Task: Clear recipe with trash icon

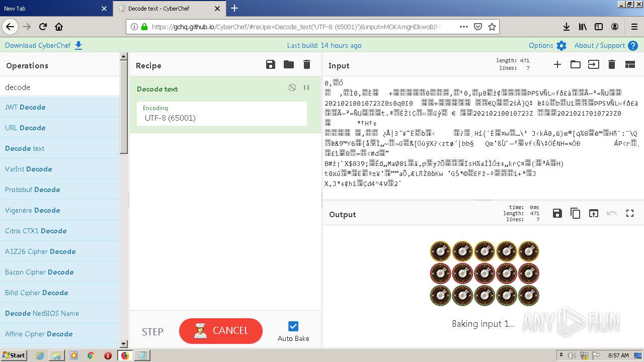Action: click(x=307, y=64)
